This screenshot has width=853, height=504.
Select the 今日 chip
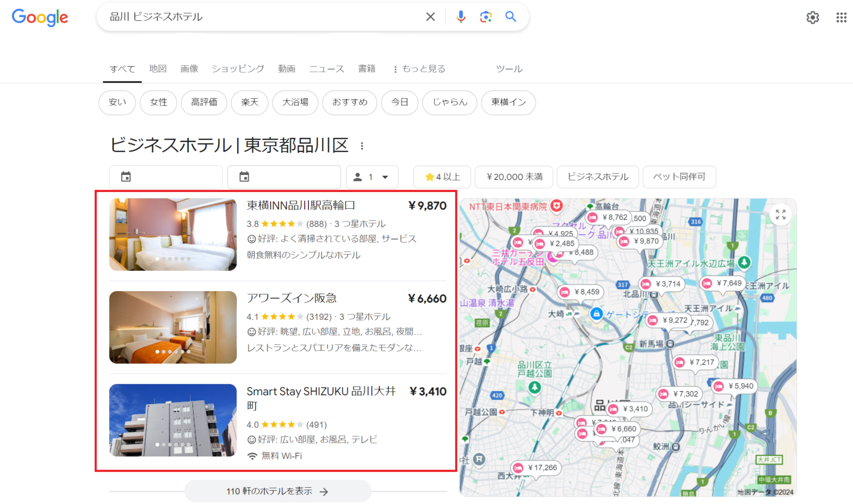tap(400, 102)
